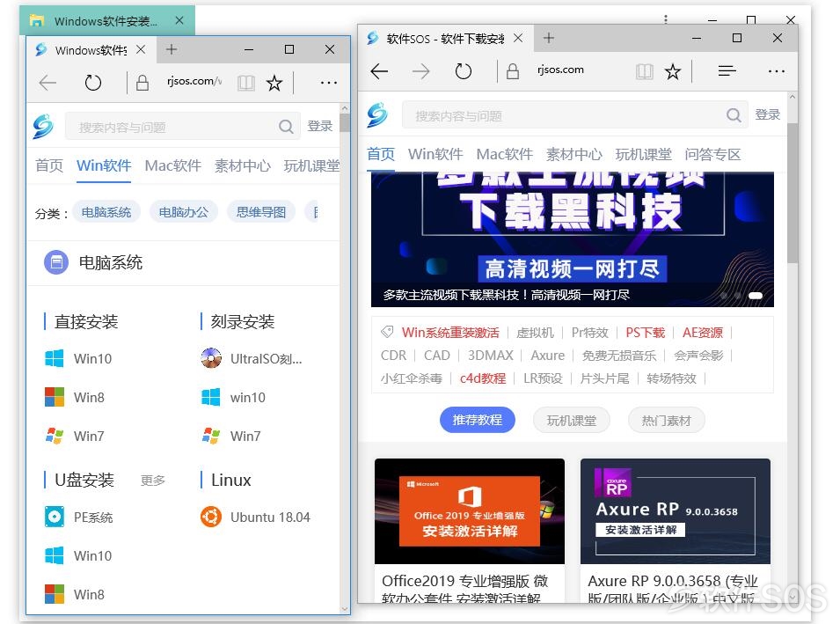The height and width of the screenshot is (624, 840).
Task: Open Axure RP 9.0.0.3658 tutorial thumbnail
Action: point(676,510)
